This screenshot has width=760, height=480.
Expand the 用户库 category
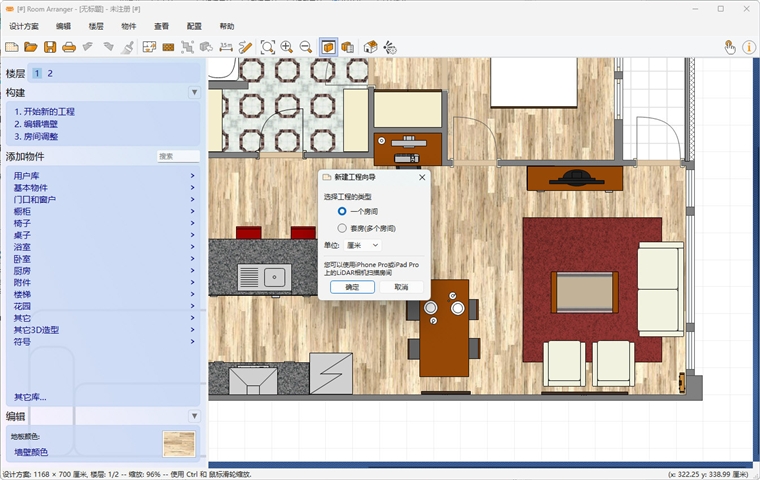[104, 176]
